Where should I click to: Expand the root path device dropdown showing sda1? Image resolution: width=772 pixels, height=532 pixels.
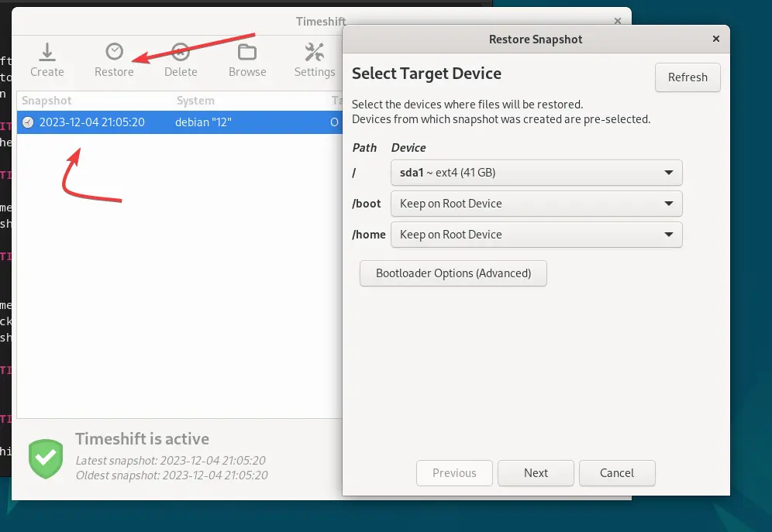point(536,173)
